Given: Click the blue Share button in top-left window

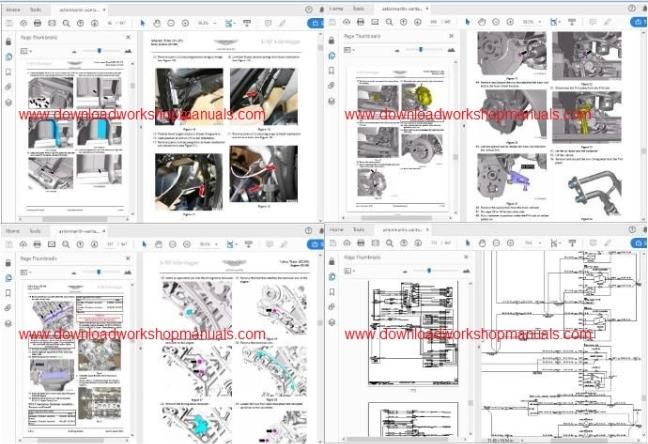Looking at the screenshot, I should (315, 23).
